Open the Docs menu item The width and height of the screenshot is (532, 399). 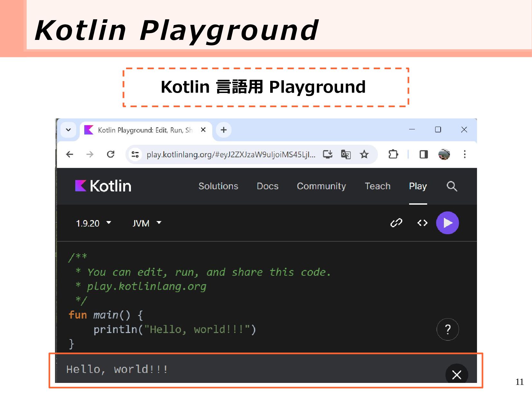tap(267, 186)
